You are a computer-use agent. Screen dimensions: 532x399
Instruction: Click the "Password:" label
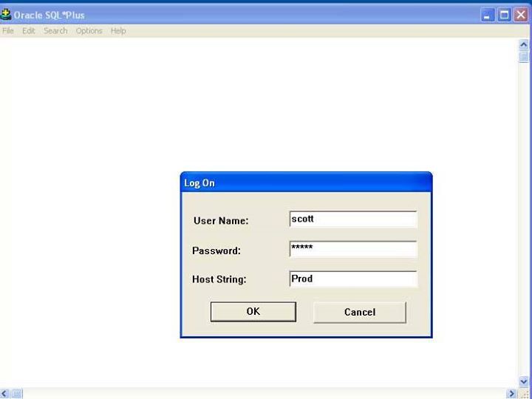(216, 250)
